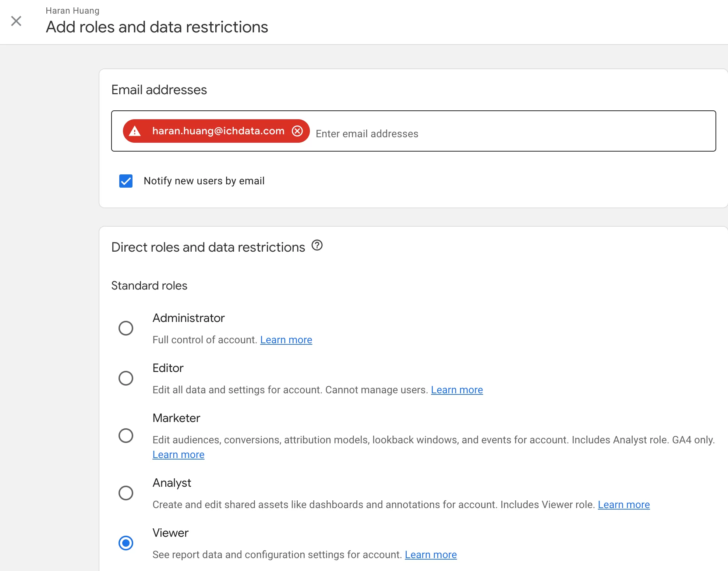Click the Add roles and data restrictions title
The width and height of the screenshot is (728, 571).
coord(157,27)
